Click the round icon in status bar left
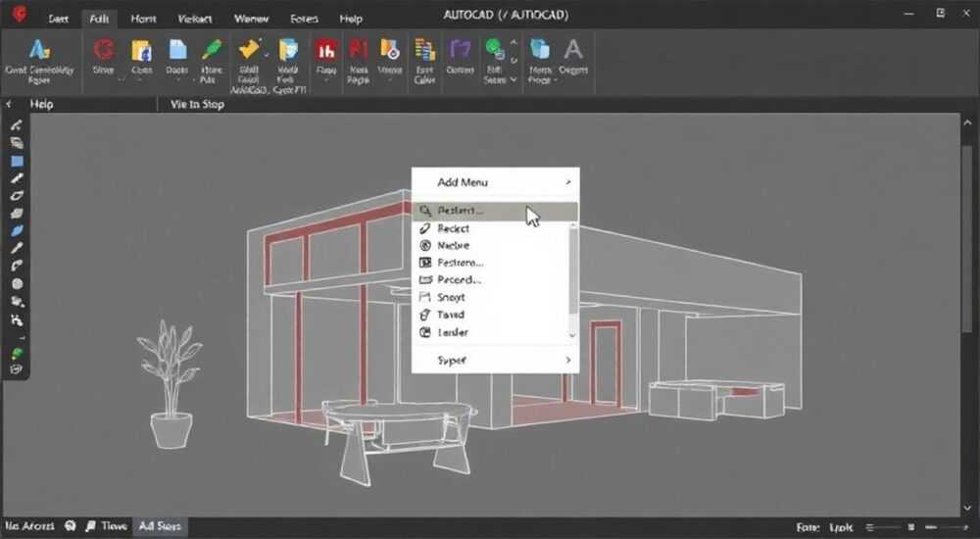 [x=71, y=526]
